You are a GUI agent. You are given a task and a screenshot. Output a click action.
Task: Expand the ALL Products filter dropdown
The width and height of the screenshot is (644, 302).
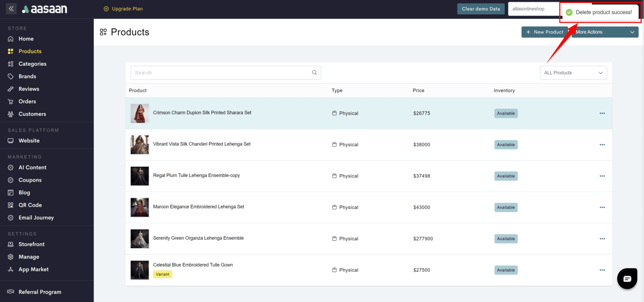click(x=573, y=73)
